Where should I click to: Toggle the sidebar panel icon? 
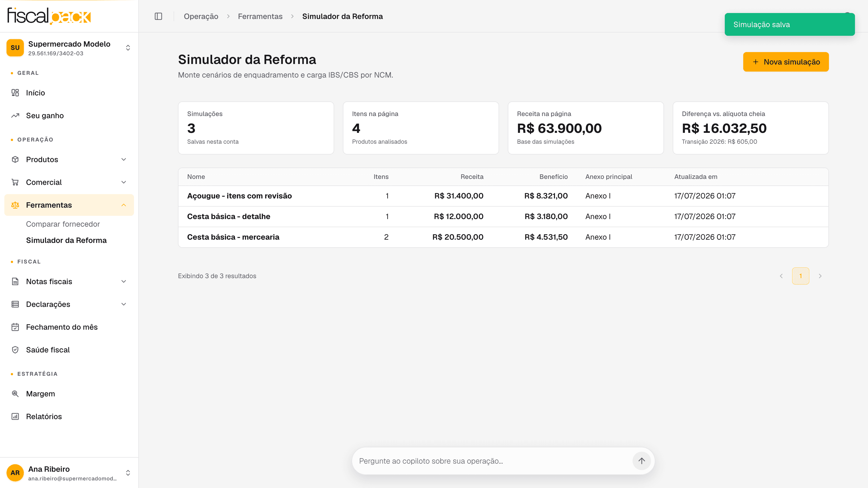(x=158, y=16)
